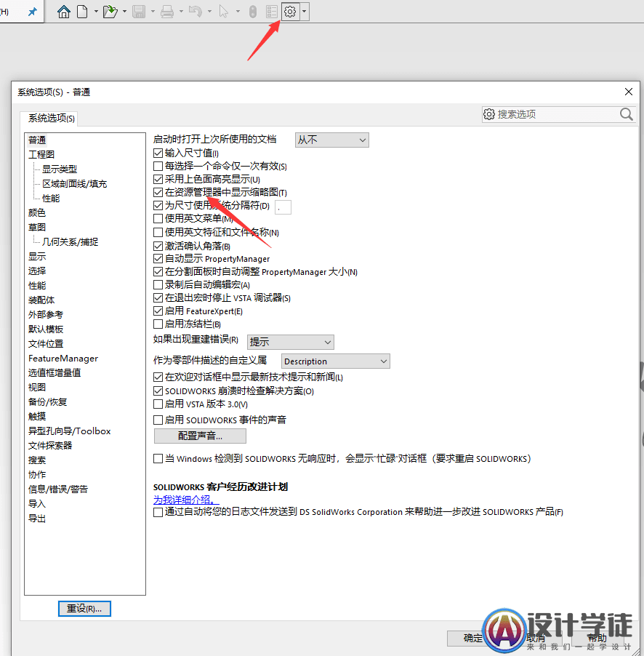Click the New document icon
The width and height of the screenshot is (644, 656).
[82, 12]
